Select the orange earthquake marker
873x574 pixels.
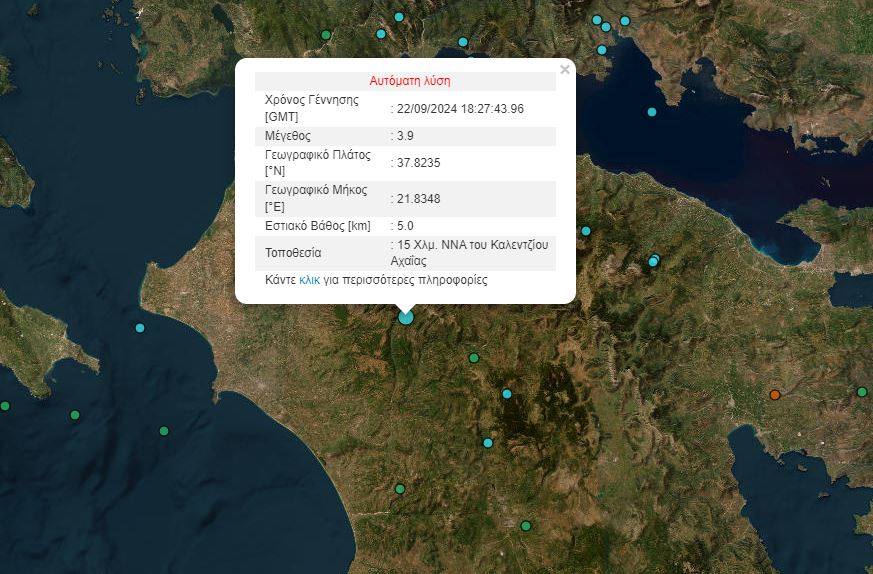[775, 395]
